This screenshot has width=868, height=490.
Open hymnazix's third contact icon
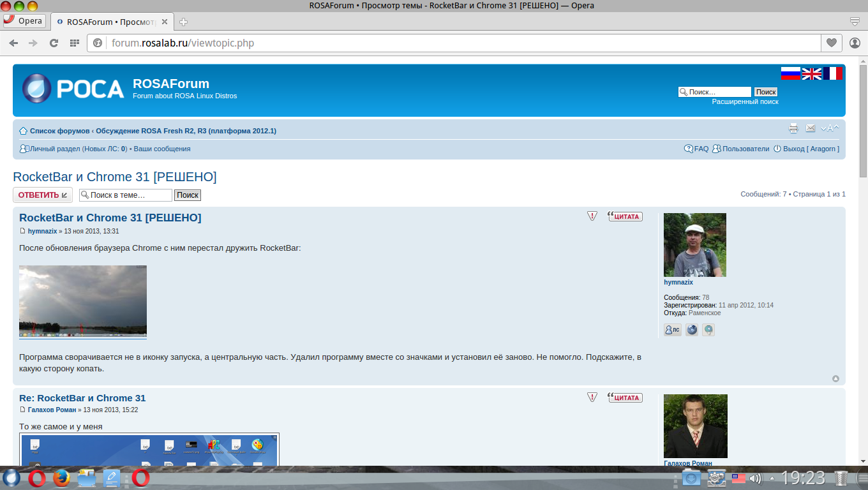[708, 330]
